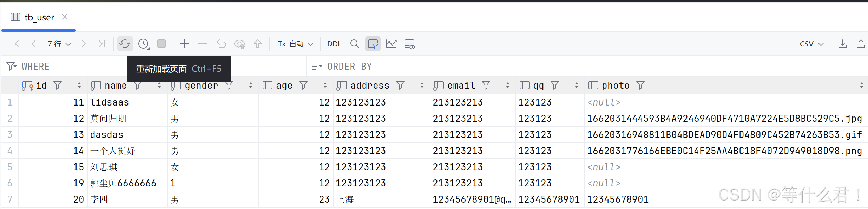Toggle sort arrows on id column
Image resolution: width=868 pixels, height=209 pixels.
(x=79, y=85)
